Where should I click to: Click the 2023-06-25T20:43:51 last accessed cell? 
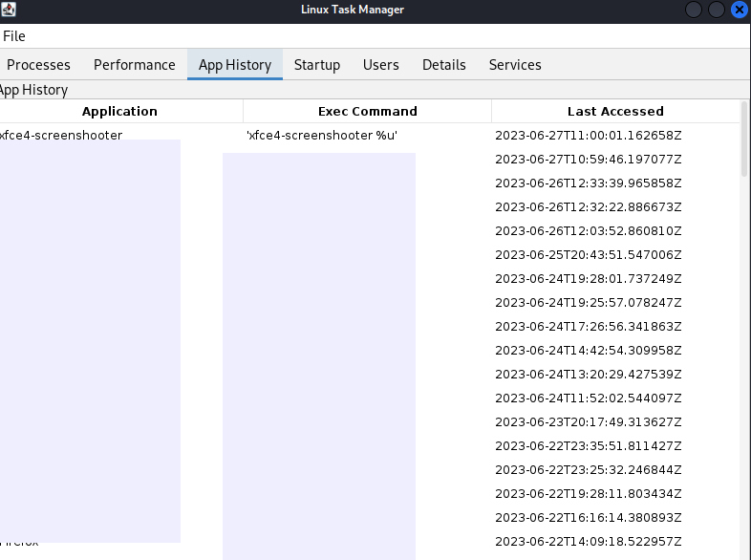point(588,254)
